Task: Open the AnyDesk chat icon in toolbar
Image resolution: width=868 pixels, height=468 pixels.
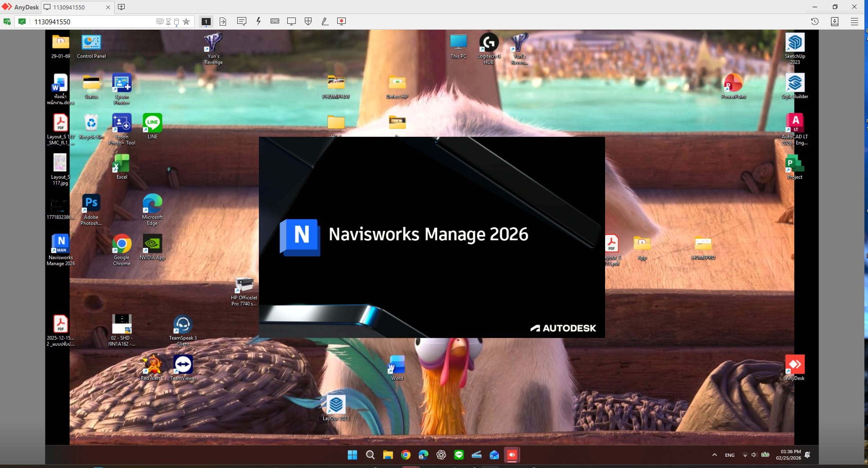Action: pos(242,21)
